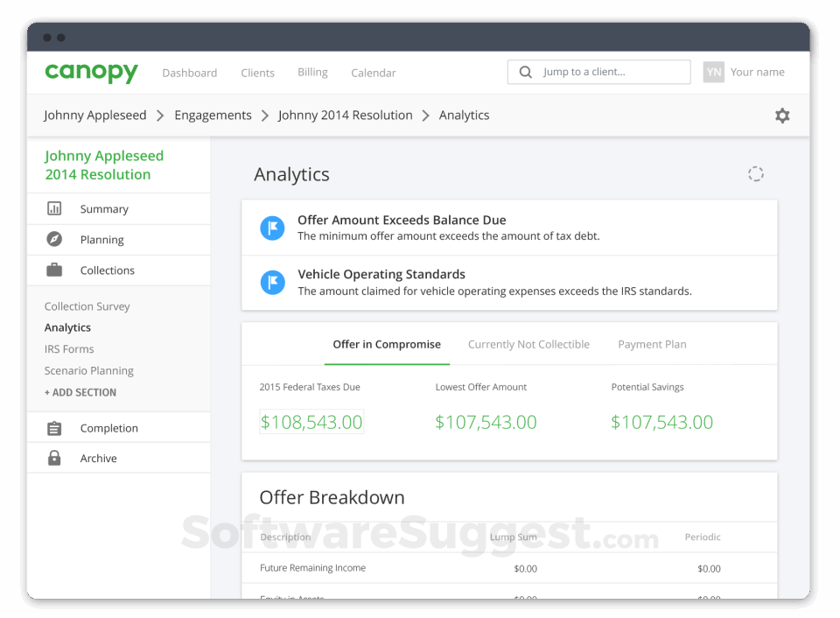The width and height of the screenshot is (840, 618).
Task: Click the flag icon on Vehicle Operating Standards
Action: [x=273, y=282]
